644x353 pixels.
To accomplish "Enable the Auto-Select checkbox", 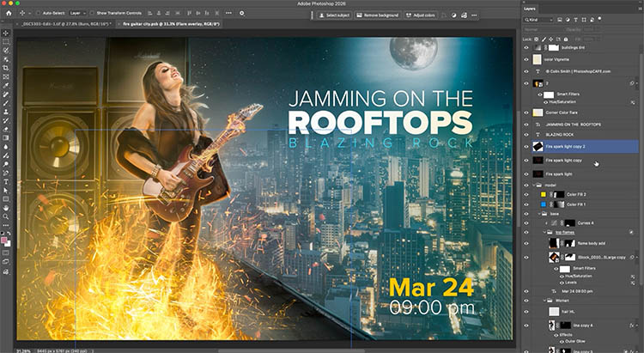I will pos(38,13).
